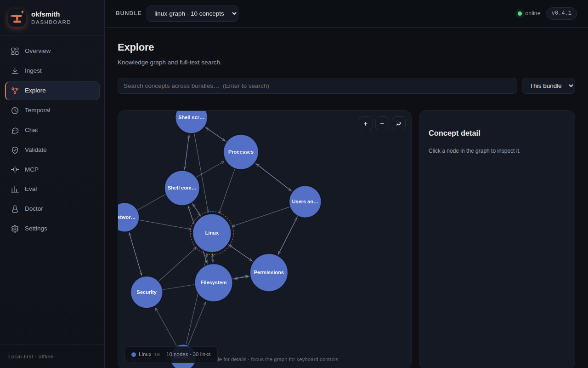Click the Explore graph icon in sidebar

pyautogui.click(x=15, y=91)
